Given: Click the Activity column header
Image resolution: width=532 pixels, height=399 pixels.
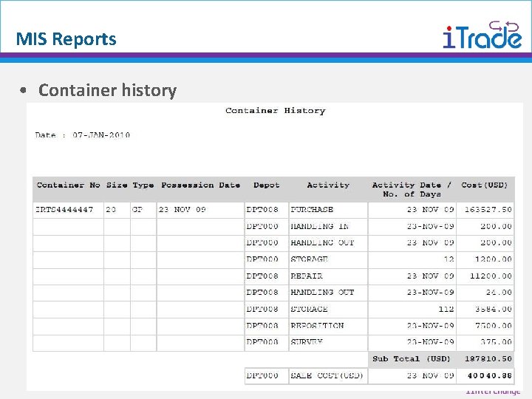Looking at the screenshot, I should tap(328, 185).
